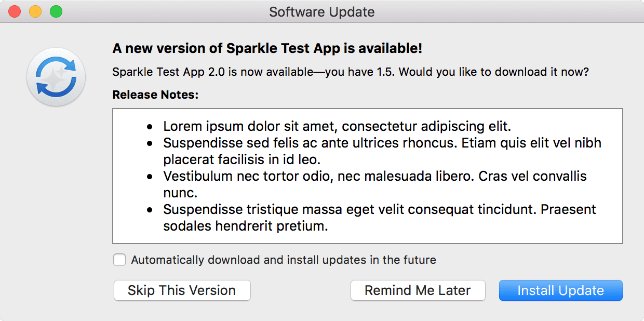The width and height of the screenshot is (644, 321).
Task: Zoom window using the green button
Action: [x=56, y=11]
